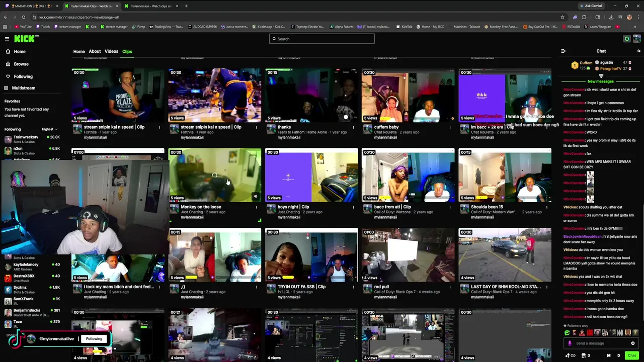644x362 pixels.
Task: Focus the Send a message input
Action: (601, 343)
